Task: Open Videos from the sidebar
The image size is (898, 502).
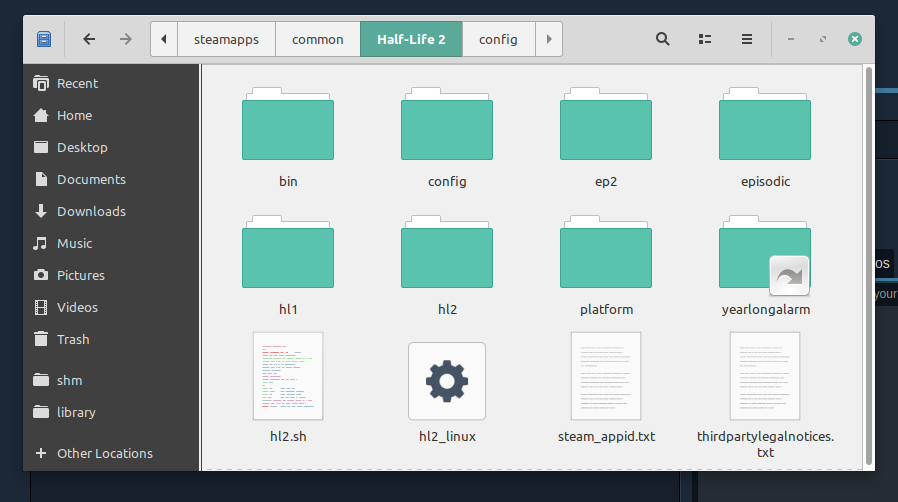Action: click(111, 308)
